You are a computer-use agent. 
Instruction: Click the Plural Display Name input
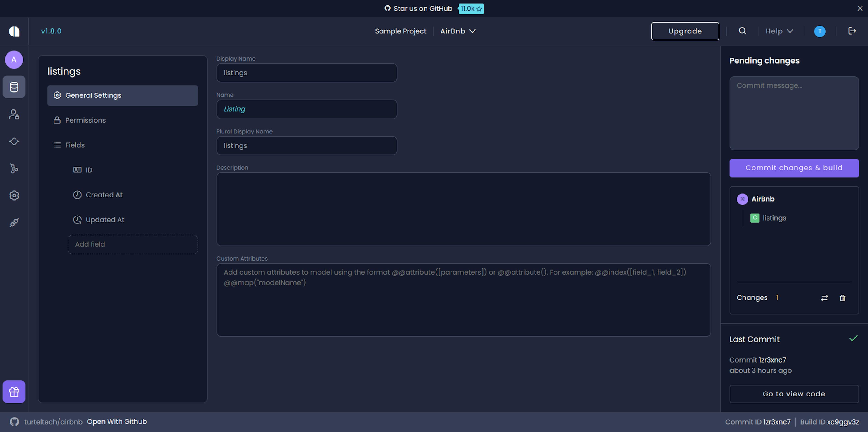click(x=307, y=146)
